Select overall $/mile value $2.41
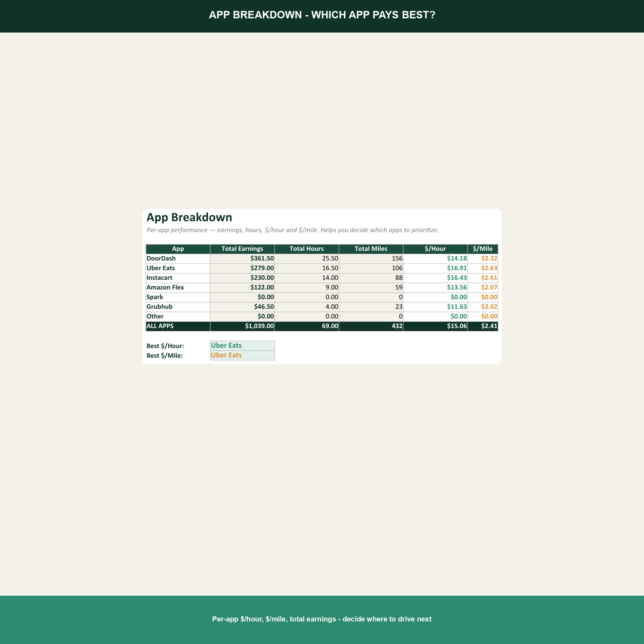 pyautogui.click(x=483, y=326)
